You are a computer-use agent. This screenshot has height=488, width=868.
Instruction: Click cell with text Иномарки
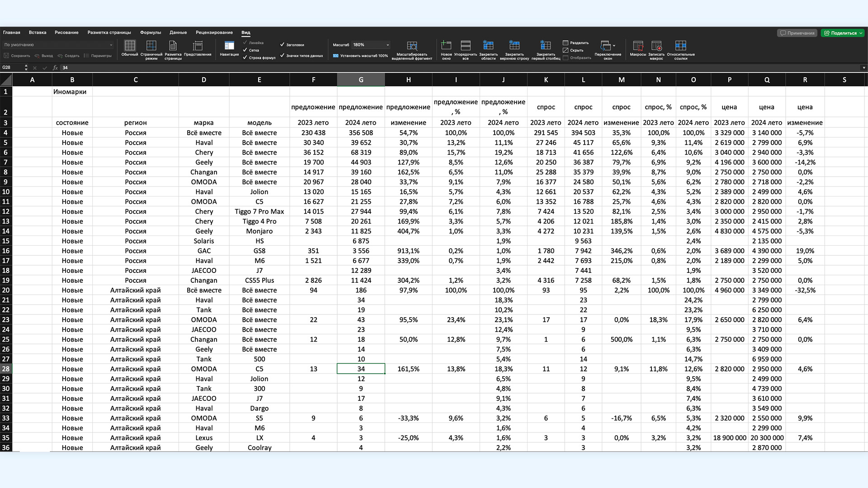coord(72,92)
